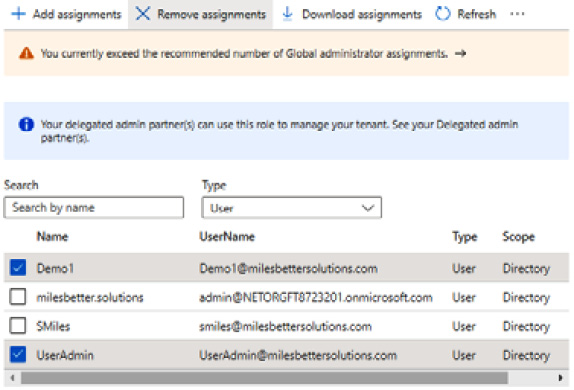Screen dimensions: 574x390
Task: Click the download arrow icon
Action: pyautogui.click(x=288, y=14)
